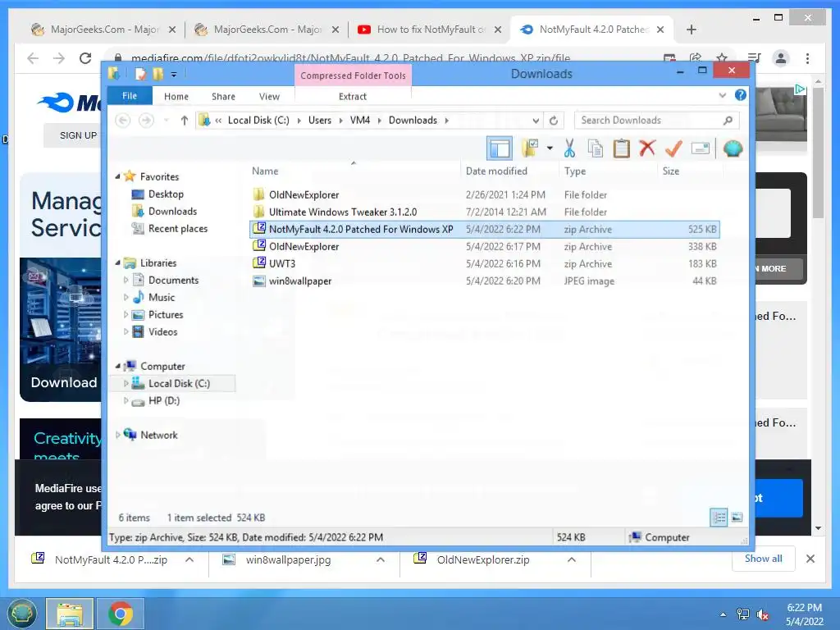Open the Share ribbon tab
This screenshot has width=840, height=630.
coord(223,97)
